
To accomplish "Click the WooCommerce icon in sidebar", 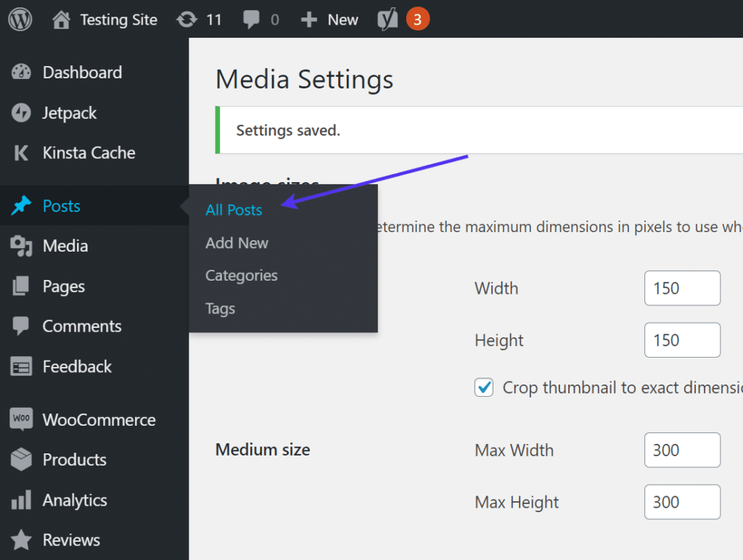I will click(x=22, y=419).
